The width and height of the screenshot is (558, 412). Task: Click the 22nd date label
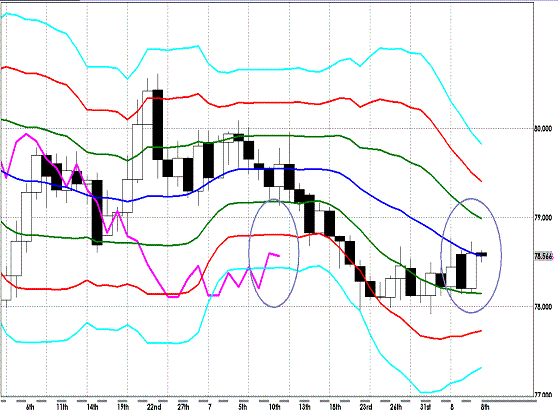click(x=154, y=407)
